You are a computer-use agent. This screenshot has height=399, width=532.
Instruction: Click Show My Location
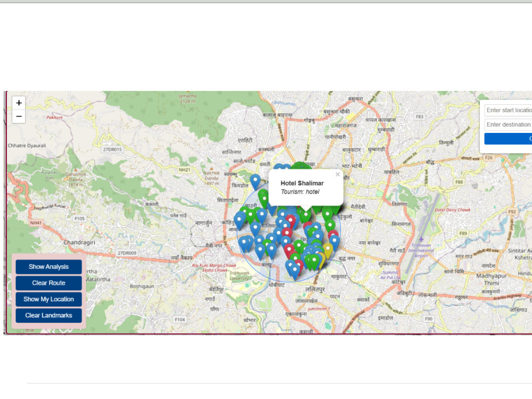click(48, 299)
